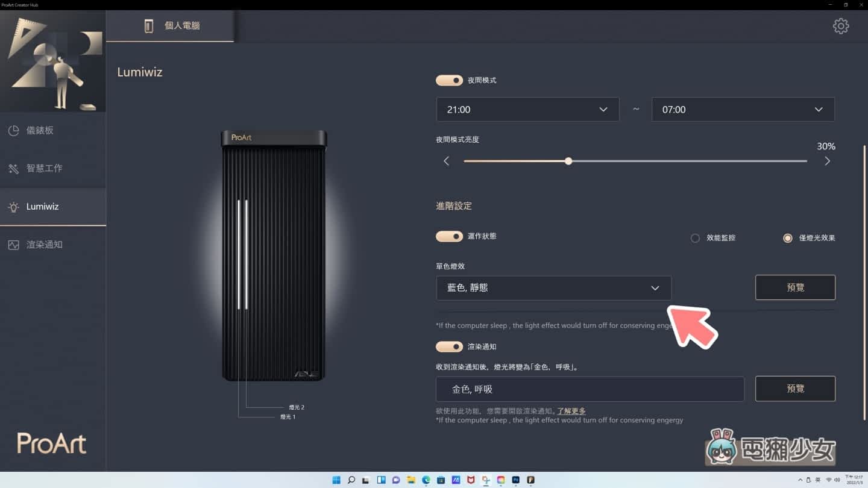Increase brightness with the right arrow

pos(827,161)
